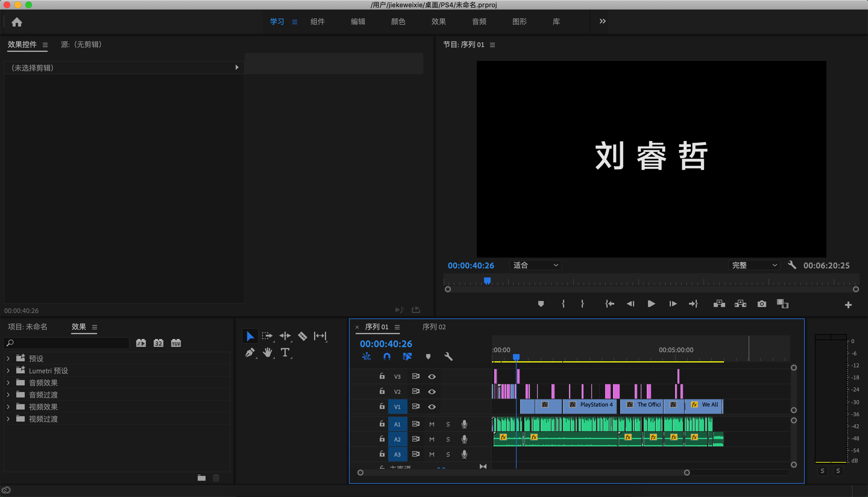Toggle V3 track visibility eye
Image resolution: width=868 pixels, height=497 pixels.
coord(432,376)
